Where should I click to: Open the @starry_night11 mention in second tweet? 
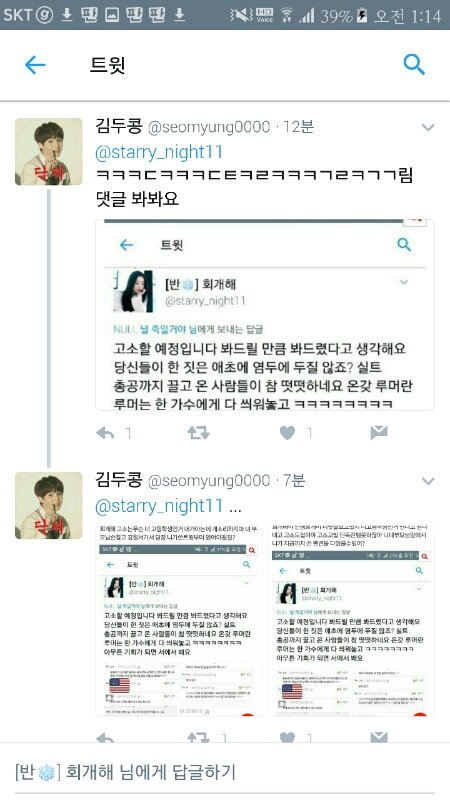pyautogui.click(x=159, y=506)
